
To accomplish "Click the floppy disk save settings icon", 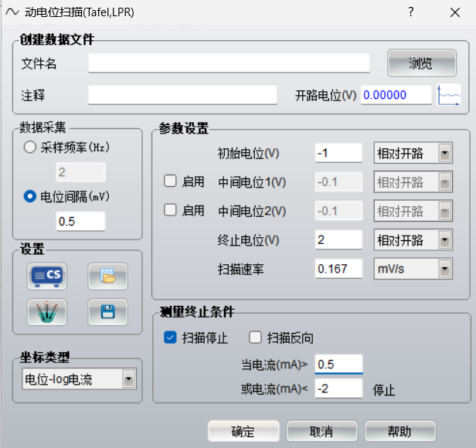I will (x=107, y=312).
